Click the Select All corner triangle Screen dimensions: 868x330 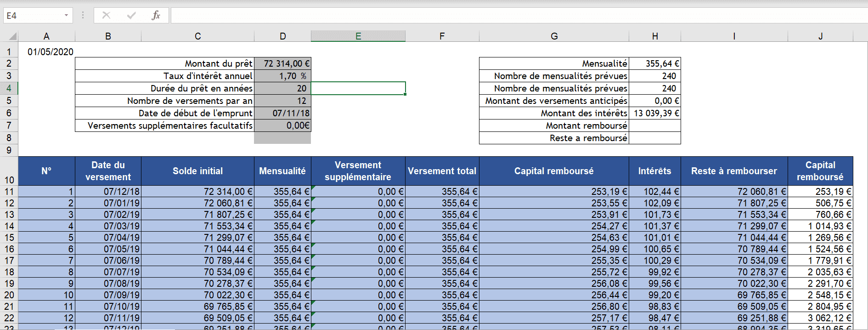tap(12, 36)
